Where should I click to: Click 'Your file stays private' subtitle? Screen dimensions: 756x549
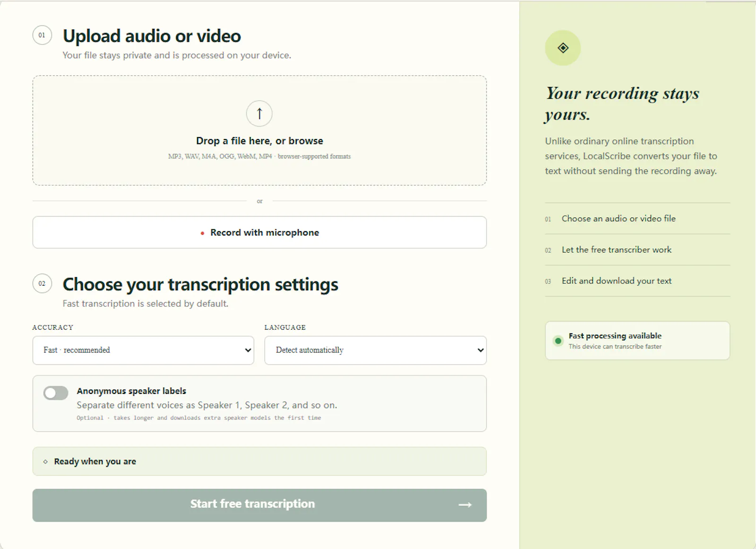[x=177, y=55]
